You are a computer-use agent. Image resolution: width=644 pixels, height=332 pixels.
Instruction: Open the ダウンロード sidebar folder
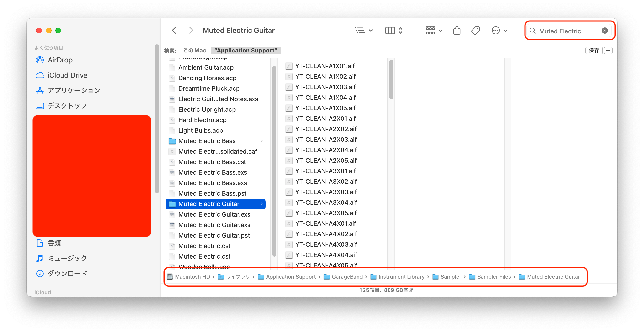click(x=67, y=274)
